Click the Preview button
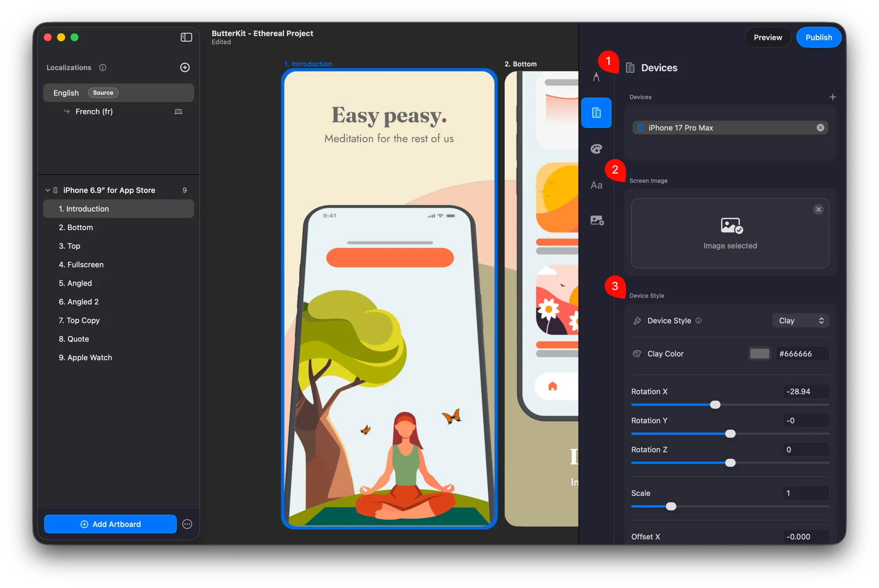Screen dimensions: 879x588 tap(767, 37)
